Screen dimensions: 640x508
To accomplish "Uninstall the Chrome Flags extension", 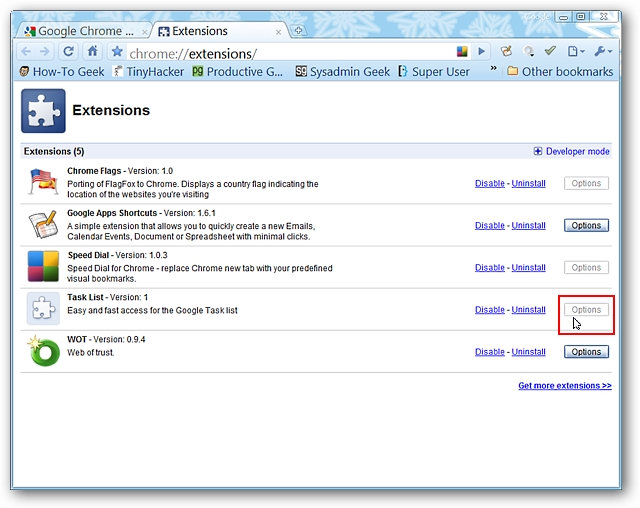I will click(529, 184).
